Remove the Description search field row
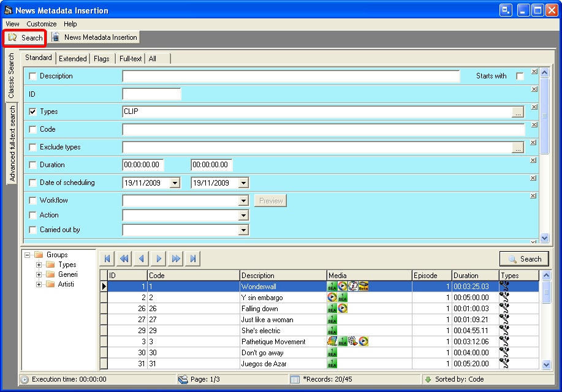Image resolution: width=562 pixels, height=392 pixels. click(534, 72)
